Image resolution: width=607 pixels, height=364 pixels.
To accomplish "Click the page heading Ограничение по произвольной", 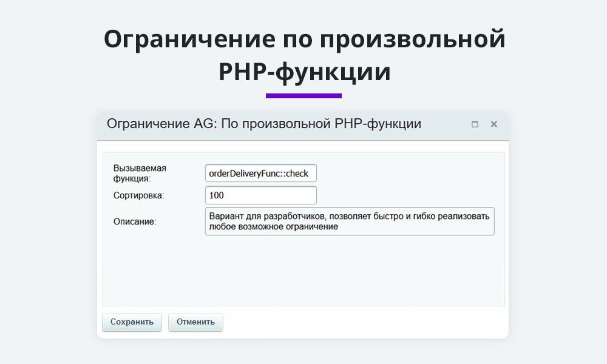I will point(303,40).
